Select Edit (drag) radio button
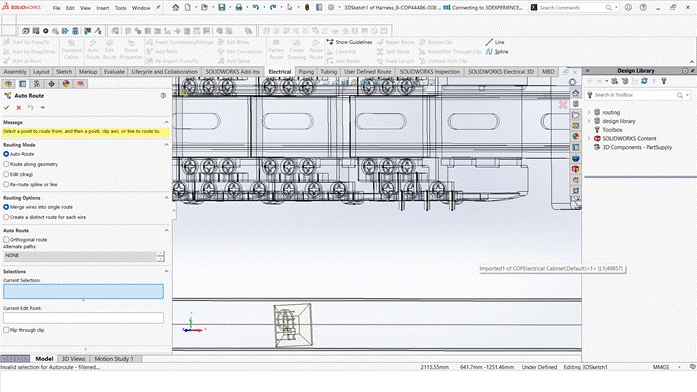This screenshot has width=697, height=392. 6,174
